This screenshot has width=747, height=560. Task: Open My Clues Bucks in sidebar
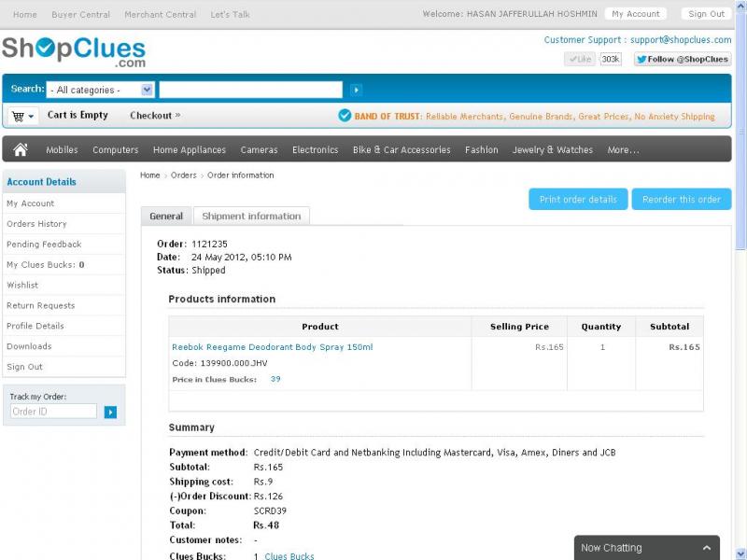click(46, 265)
